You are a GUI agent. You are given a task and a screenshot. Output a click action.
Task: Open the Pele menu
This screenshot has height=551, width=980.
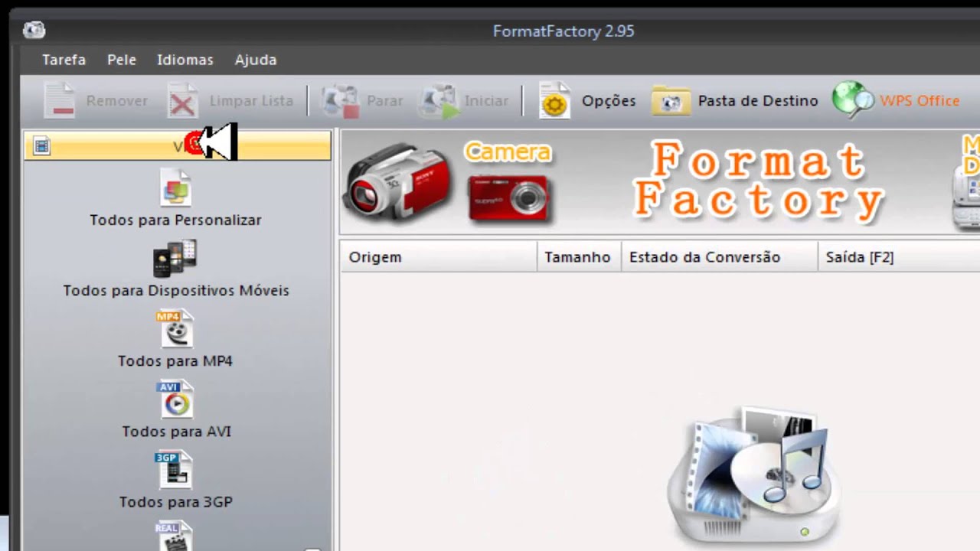click(121, 60)
